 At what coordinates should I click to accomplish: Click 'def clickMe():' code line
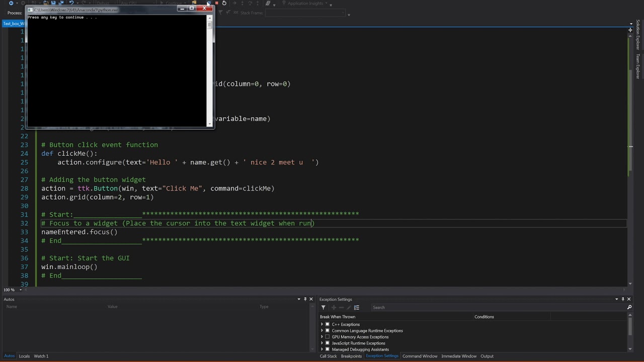tap(69, 154)
